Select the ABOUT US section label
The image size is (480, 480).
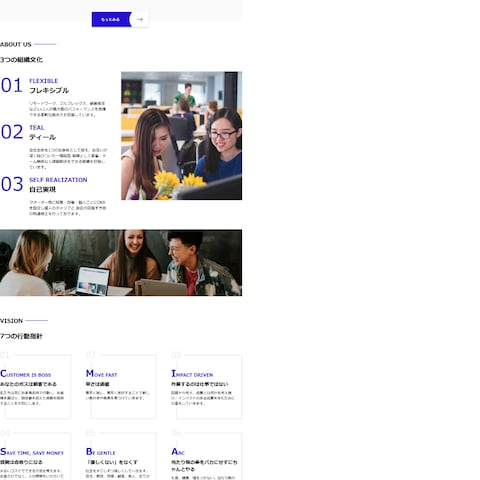16,44
